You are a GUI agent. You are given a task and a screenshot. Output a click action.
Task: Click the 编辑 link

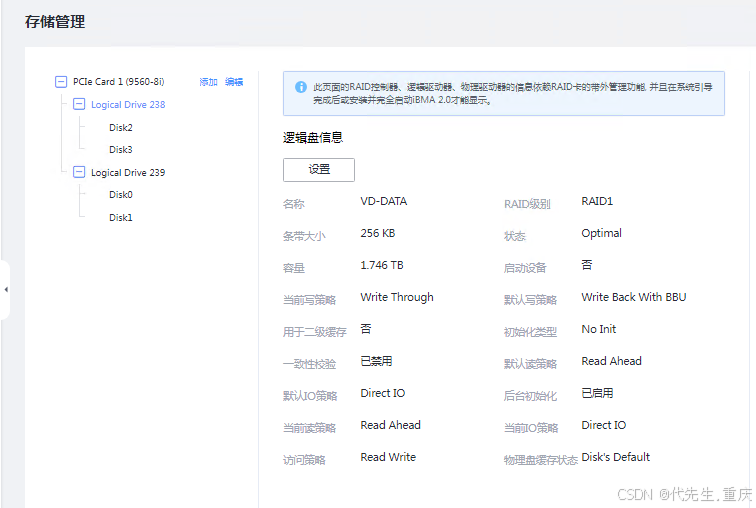tap(234, 82)
